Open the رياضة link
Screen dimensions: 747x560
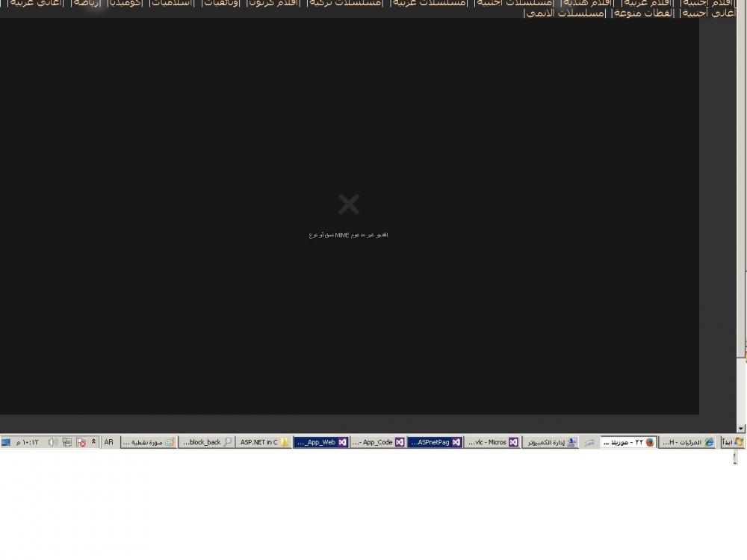coord(86,3)
